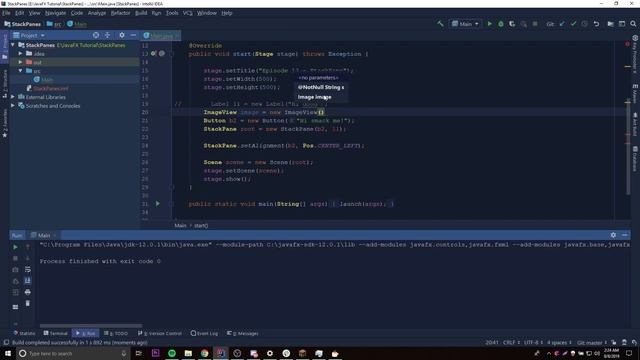Open Windows notification center icon
The width and height of the screenshot is (640, 360).
629,353
